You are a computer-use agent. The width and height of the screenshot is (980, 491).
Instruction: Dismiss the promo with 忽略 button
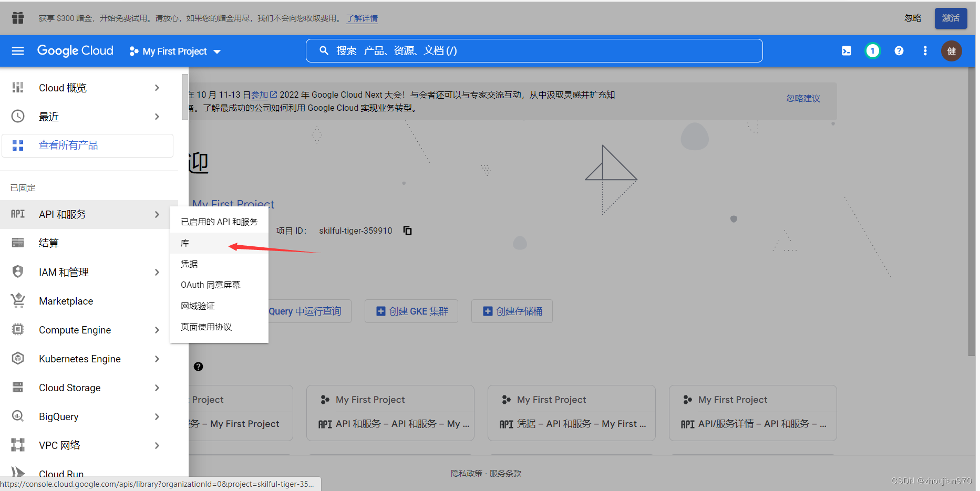click(913, 18)
